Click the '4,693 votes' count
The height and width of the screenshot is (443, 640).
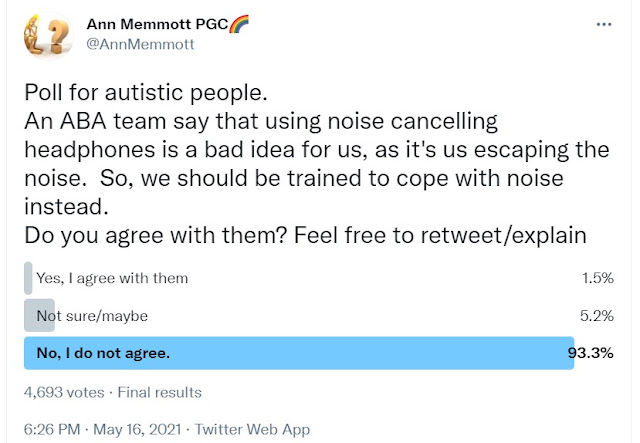[62, 392]
